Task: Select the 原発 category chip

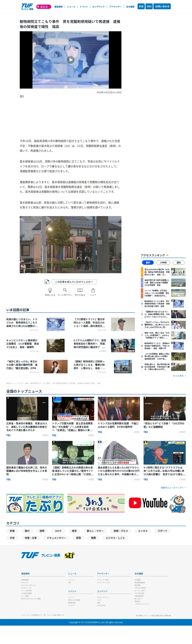Action: coord(79,538)
